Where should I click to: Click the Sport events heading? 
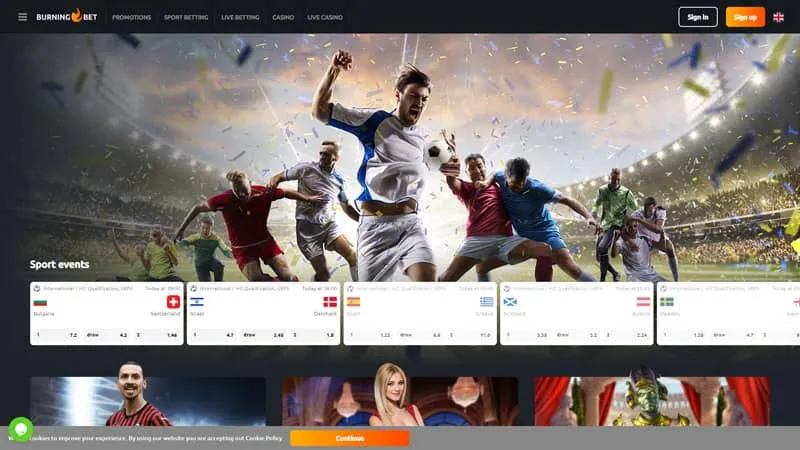tap(59, 264)
